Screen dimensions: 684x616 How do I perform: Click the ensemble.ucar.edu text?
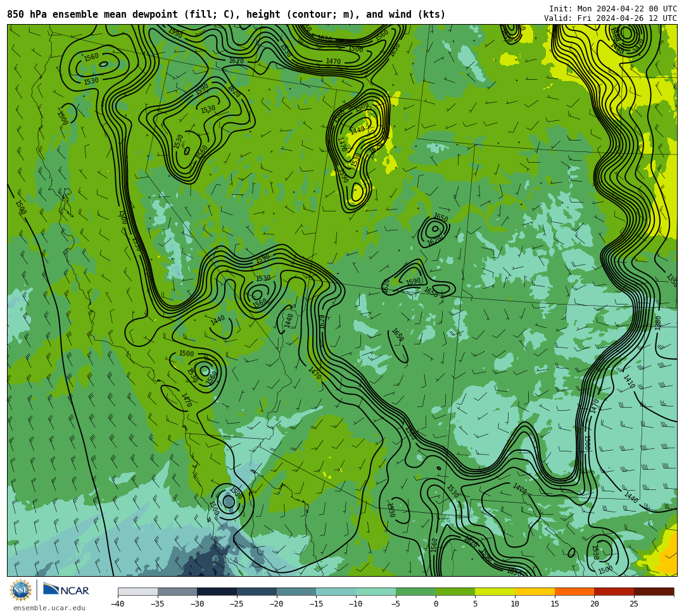tap(49, 608)
